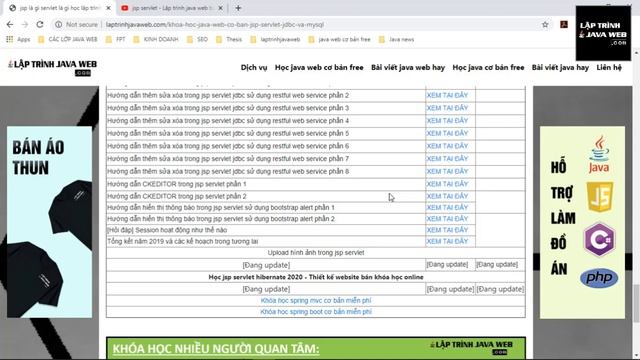640x360 pixels.
Task: Click XEM TẠI ĐÂY for Session hoạt động row
Action: pyautogui.click(x=447, y=230)
